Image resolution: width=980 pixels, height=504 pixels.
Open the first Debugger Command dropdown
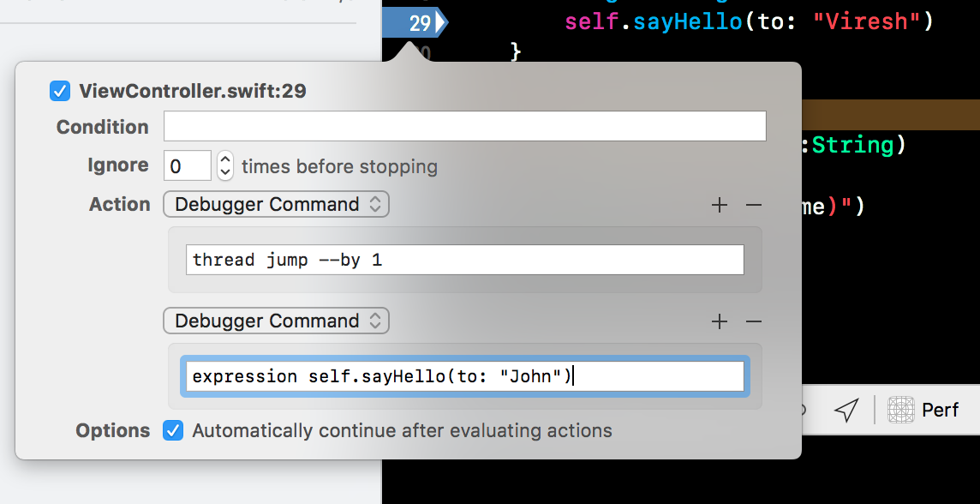coord(276,205)
